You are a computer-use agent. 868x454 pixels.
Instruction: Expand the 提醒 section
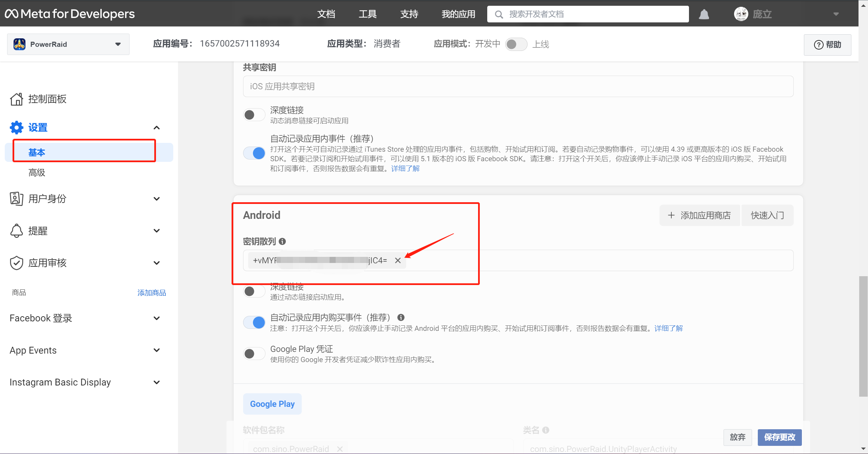pos(156,231)
